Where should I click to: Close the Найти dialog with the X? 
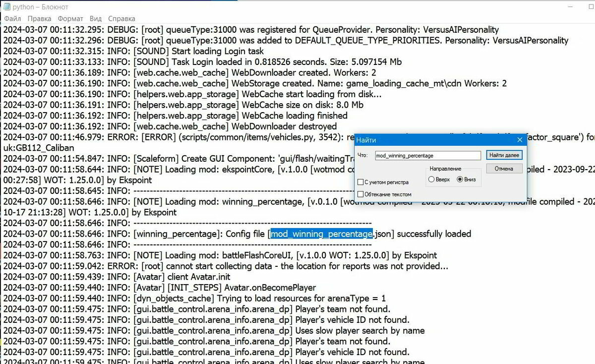click(520, 140)
